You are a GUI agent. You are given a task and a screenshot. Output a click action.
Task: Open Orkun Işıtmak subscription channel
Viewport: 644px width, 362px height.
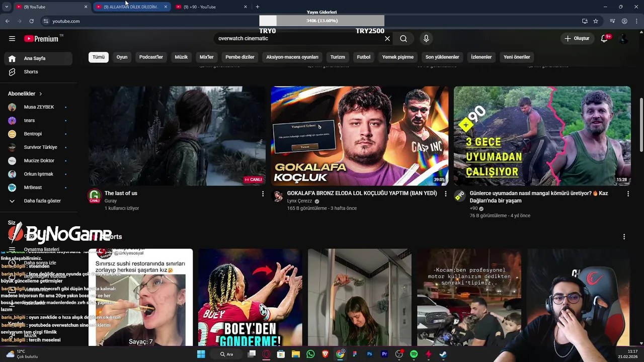pos(38,174)
